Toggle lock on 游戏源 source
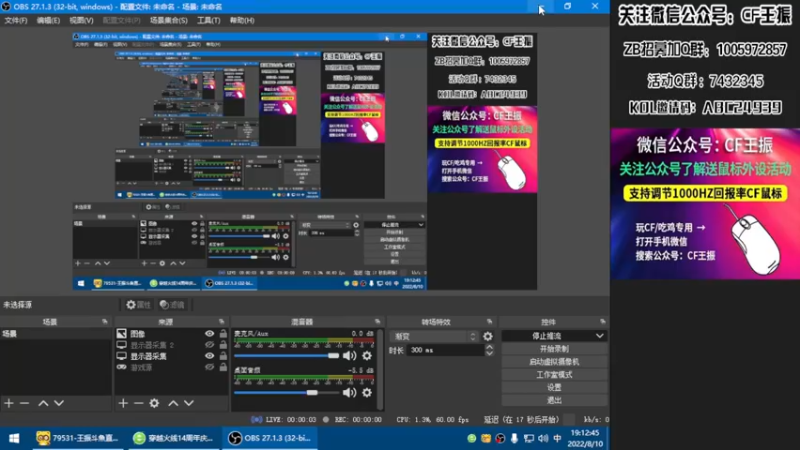The width and height of the screenshot is (800, 450). point(223,367)
